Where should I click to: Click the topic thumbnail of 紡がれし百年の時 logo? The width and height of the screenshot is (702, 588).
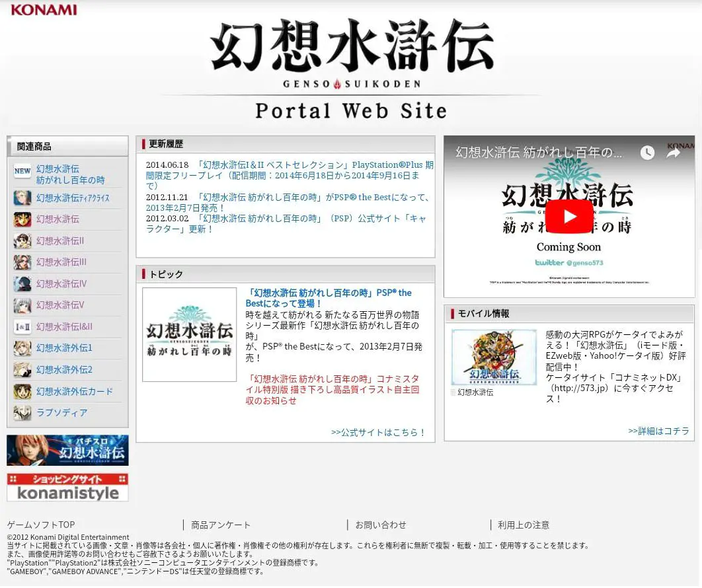(189, 335)
